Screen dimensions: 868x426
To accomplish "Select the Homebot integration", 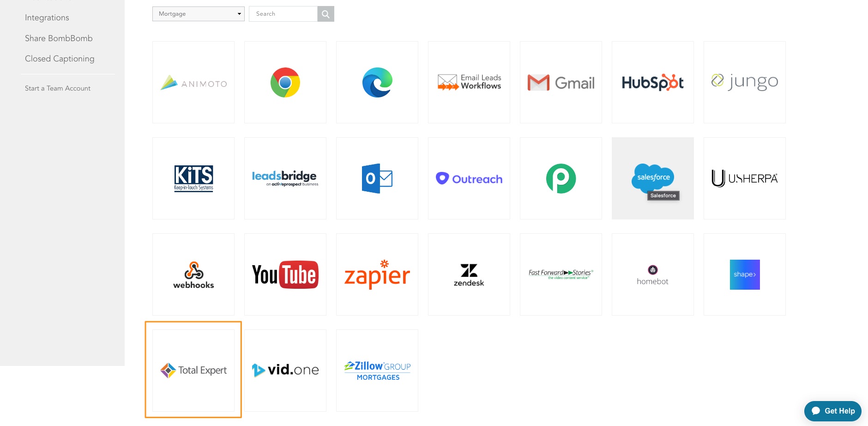I will click(x=653, y=274).
